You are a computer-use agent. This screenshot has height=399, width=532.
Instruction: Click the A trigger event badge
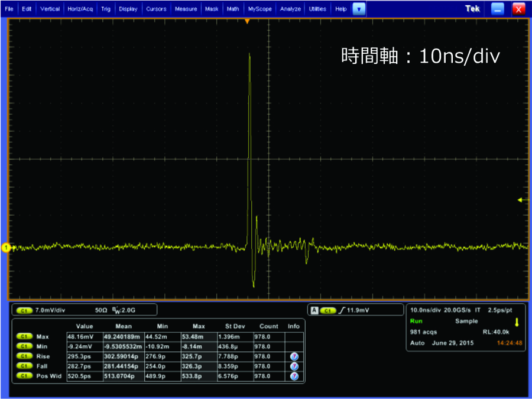click(314, 310)
